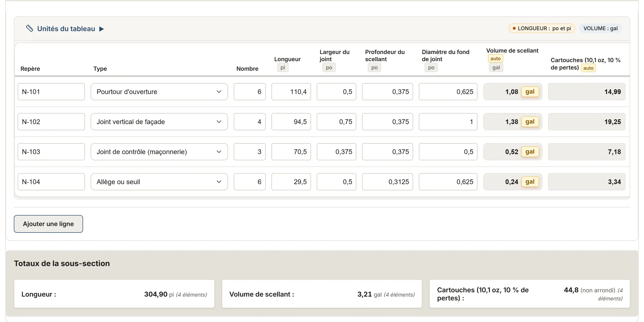The height and width of the screenshot is (322, 644).
Task: Click the Profondeur du scellant field showing 0,3125
Action: tap(387, 182)
